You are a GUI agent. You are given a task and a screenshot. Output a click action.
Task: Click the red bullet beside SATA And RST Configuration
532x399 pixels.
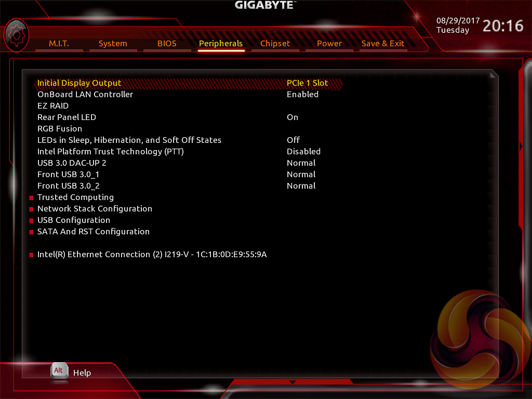click(x=31, y=232)
